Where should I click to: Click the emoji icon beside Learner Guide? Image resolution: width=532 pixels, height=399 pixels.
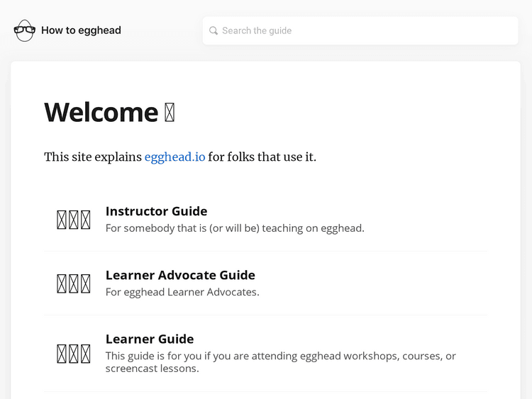tap(74, 353)
